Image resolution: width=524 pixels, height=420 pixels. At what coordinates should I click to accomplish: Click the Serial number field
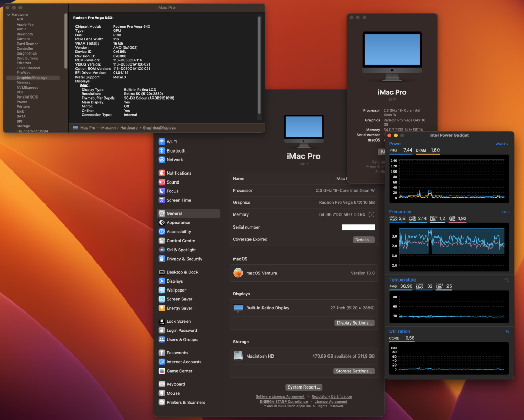coord(358,228)
